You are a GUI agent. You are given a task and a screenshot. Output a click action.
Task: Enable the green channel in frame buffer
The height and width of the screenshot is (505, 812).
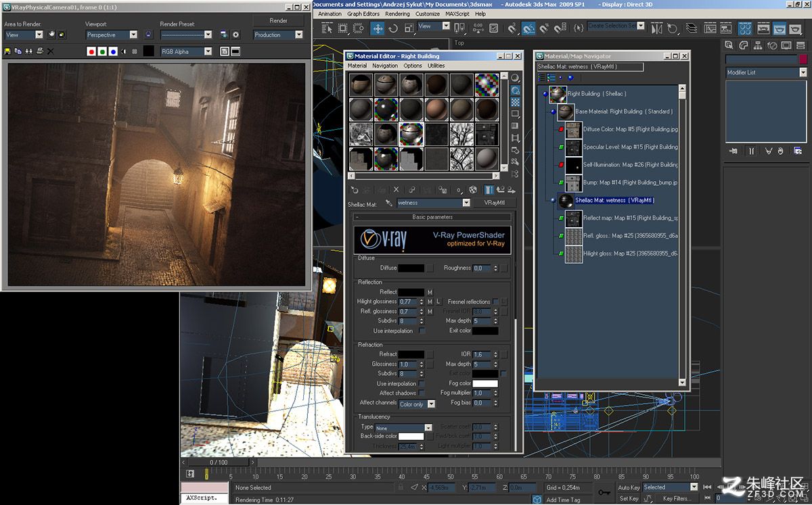pos(102,51)
